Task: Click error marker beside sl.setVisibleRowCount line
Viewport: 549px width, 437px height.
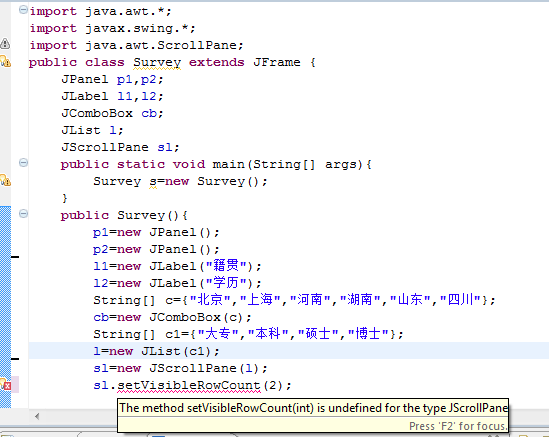Action: click(5, 384)
